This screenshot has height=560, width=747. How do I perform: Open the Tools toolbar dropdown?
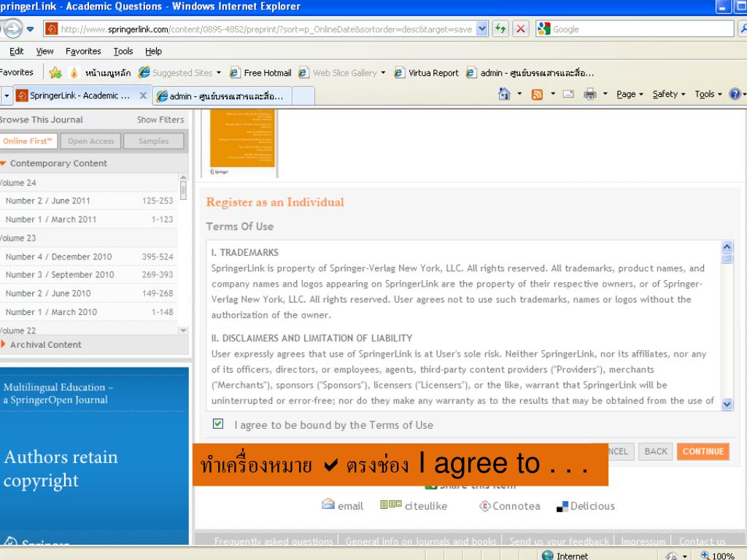(708, 94)
